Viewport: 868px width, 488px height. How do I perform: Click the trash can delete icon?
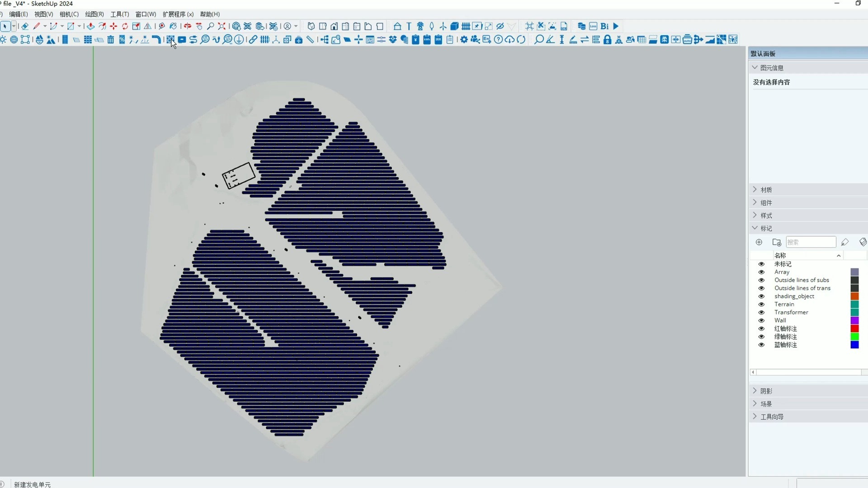click(111, 40)
